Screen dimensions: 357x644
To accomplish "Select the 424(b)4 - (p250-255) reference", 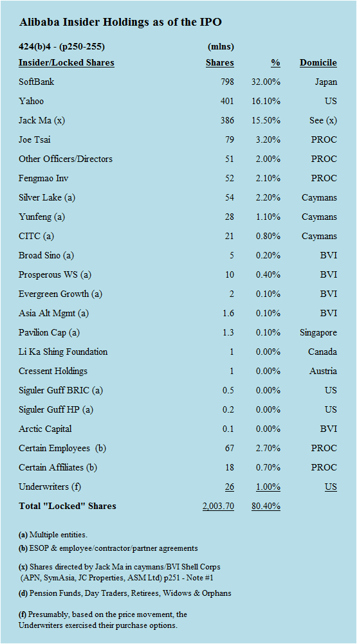I will (x=62, y=47).
